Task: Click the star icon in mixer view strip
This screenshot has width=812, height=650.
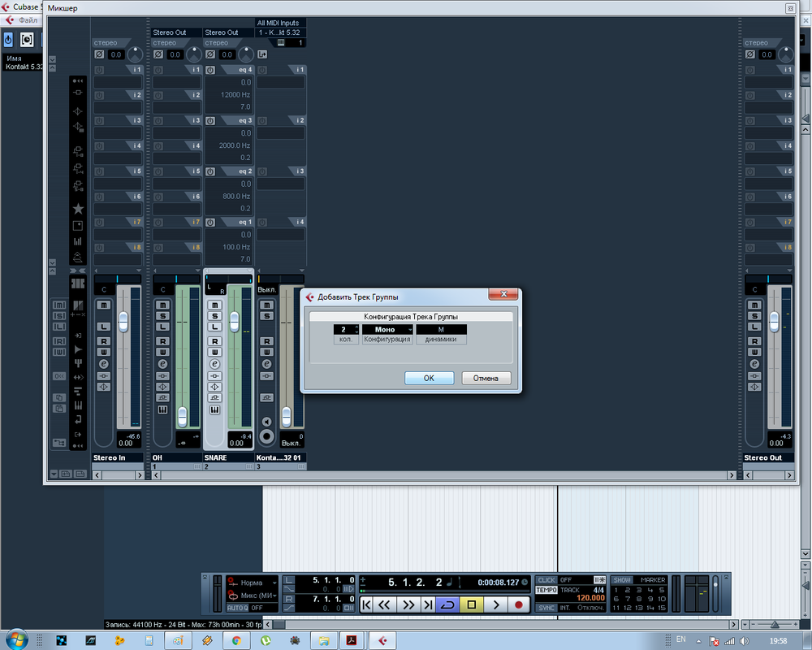Action: point(78,209)
